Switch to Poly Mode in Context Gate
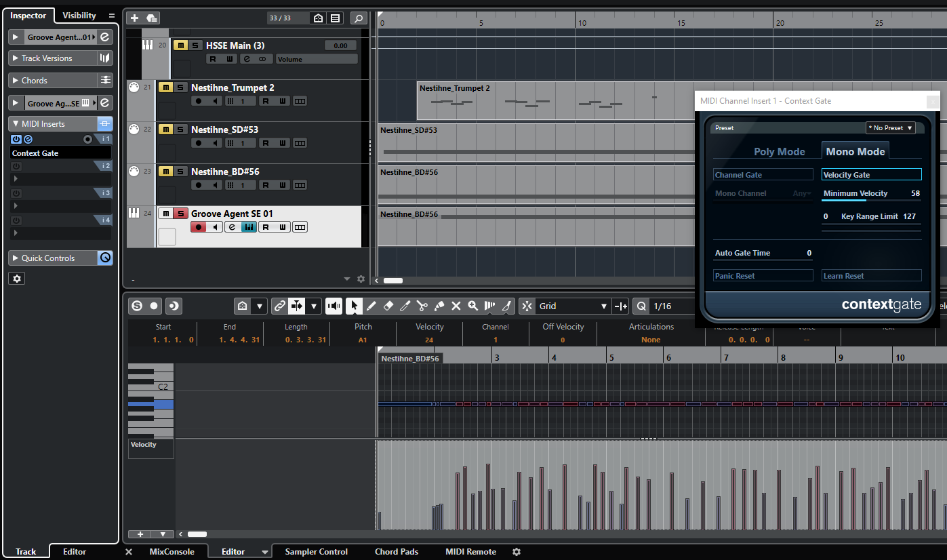The image size is (947, 560). [x=778, y=151]
